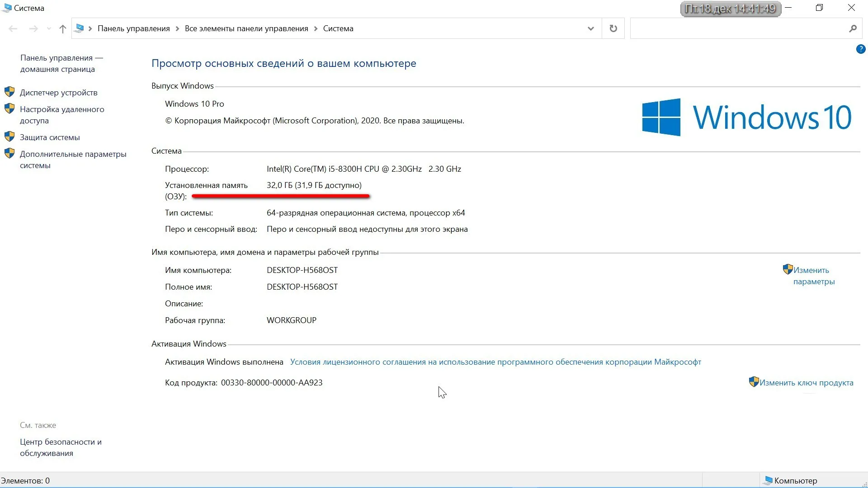The width and height of the screenshot is (868, 488).
Task: Open help with the question mark icon
Action: pyautogui.click(x=860, y=49)
